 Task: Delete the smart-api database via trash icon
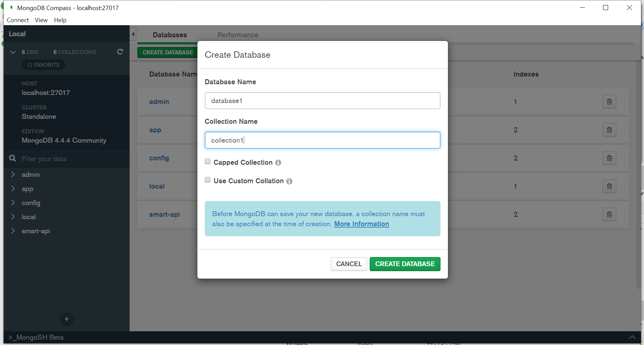point(609,214)
